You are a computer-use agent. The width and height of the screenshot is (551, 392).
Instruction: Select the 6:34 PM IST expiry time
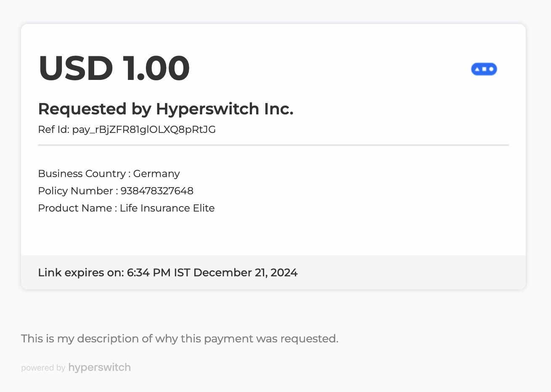pyautogui.click(x=159, y=273)
